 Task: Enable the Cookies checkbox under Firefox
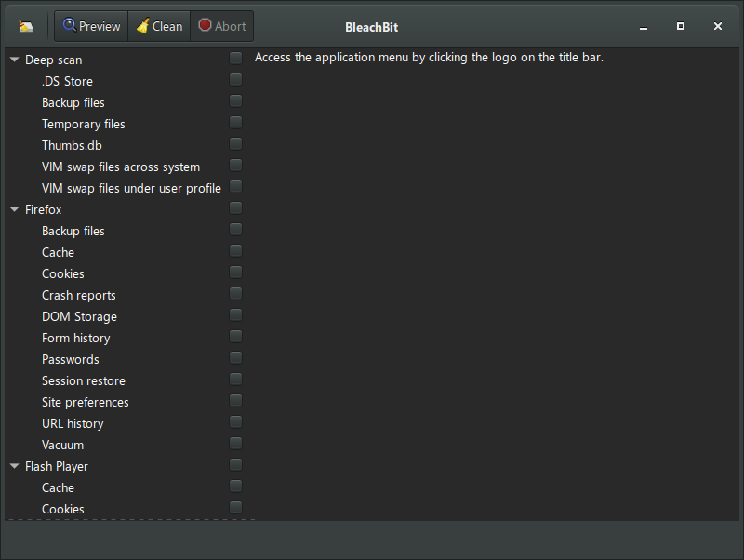[235, 272]
